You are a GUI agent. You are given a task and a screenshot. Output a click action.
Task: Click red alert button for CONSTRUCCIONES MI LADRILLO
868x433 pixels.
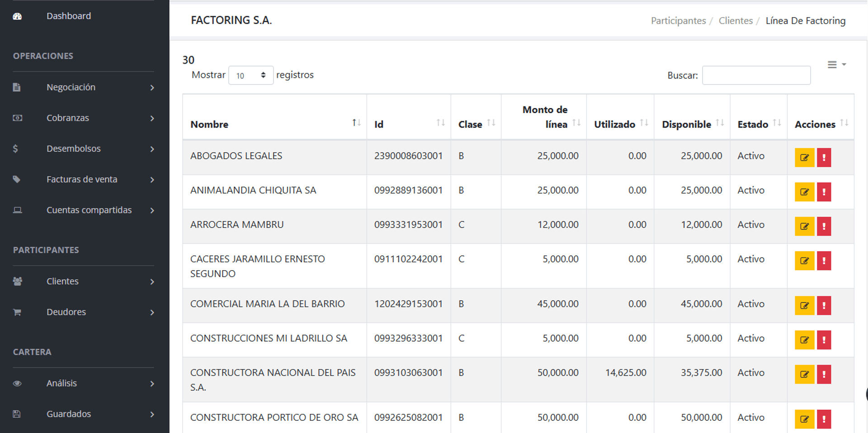pos(824,340)
